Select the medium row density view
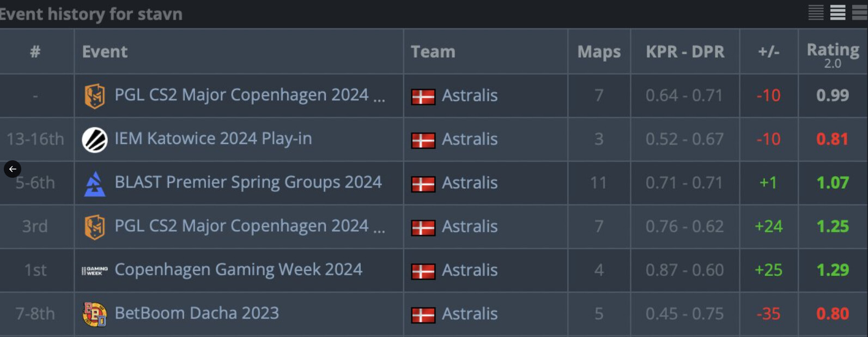 [837, 12]
